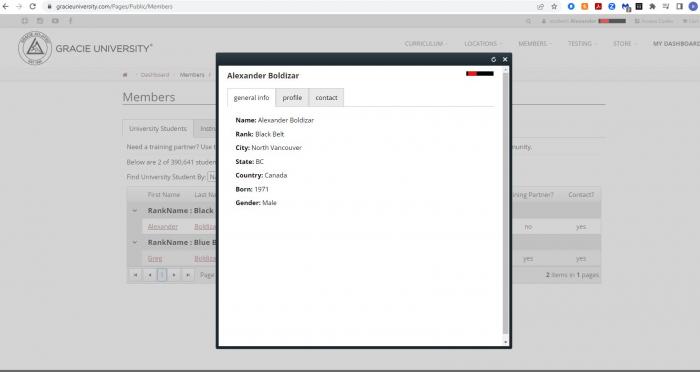The image size is (700, 372).
Task: Close the Alexander Boldizar popup
Action: (505, 59)
